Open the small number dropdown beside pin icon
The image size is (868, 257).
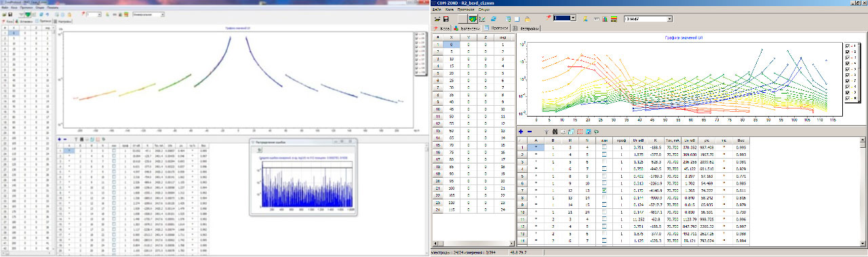point(565,18)
